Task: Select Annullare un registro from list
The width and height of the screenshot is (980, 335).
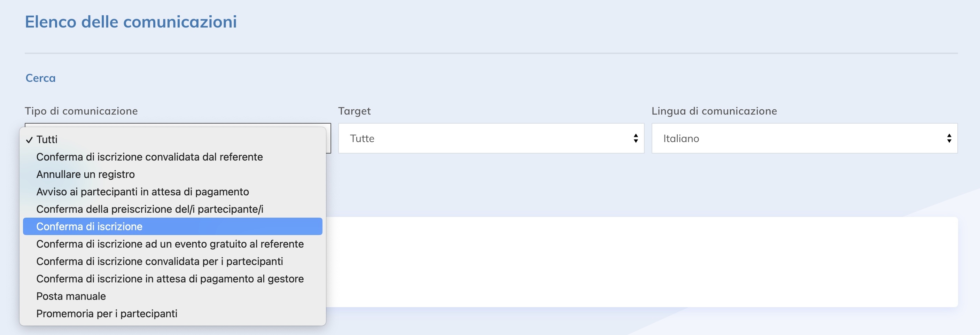Action: 86,174
